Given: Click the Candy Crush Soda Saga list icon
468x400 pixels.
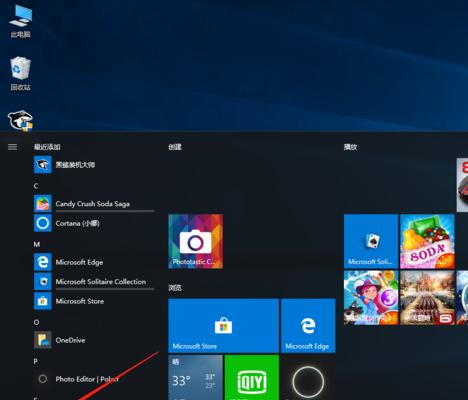Looking at the screenshot, I should [43, 204].
